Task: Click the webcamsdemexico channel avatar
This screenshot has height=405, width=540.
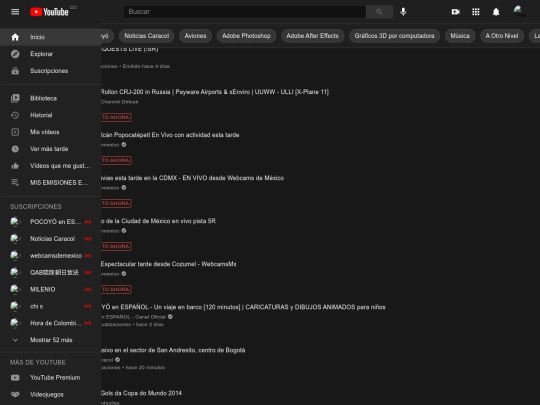Action: coord(15,255)
